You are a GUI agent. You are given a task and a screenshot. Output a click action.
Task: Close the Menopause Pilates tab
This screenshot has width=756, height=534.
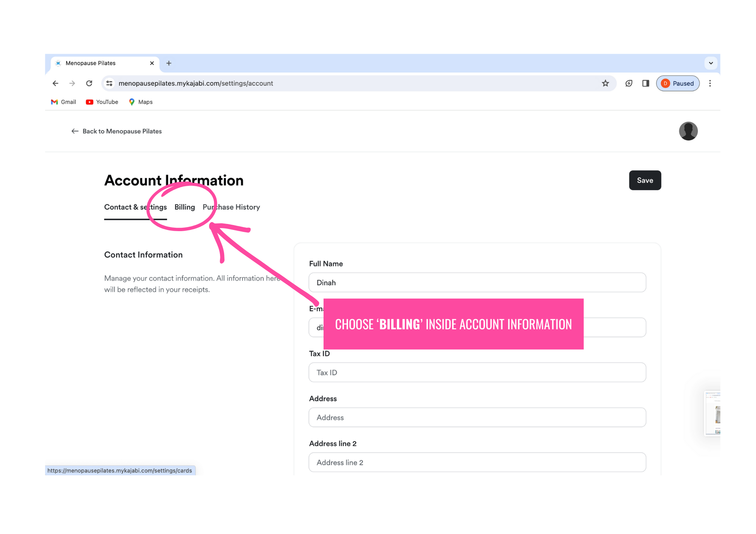152,63
